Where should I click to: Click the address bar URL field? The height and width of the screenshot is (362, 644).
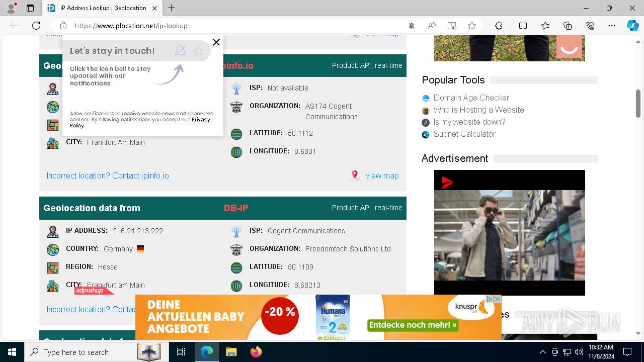[236, 26]
